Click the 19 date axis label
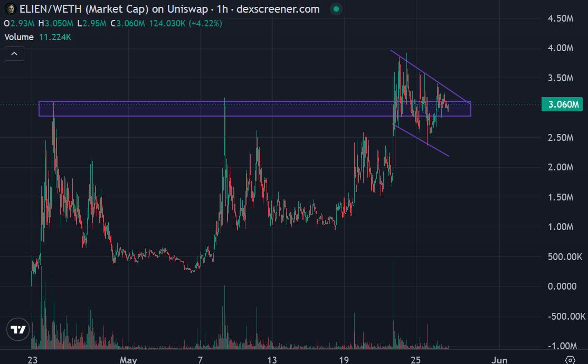Screen dimensions: 588x364 tap(344, 360)
